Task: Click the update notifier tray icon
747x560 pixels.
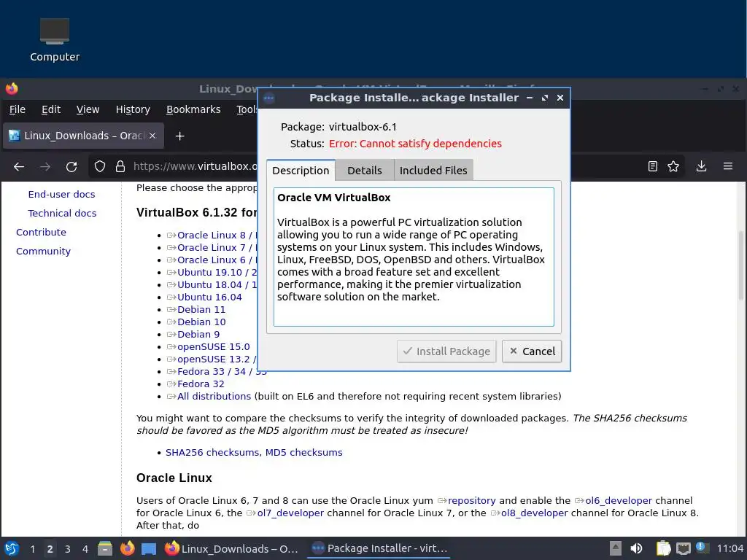Action: coord(702,548)
